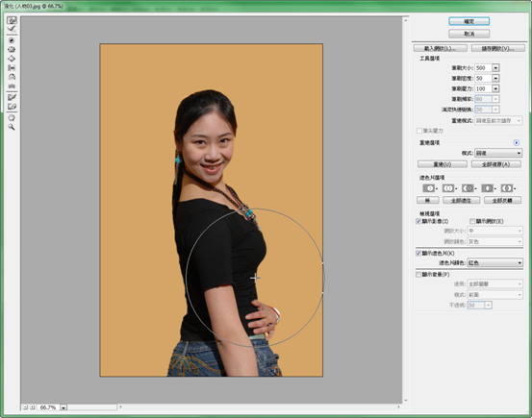This screenshot has height=418, width=532.
Task: Enable the 顯示網紋(E) show mesh checkbox
Action: 472,221
